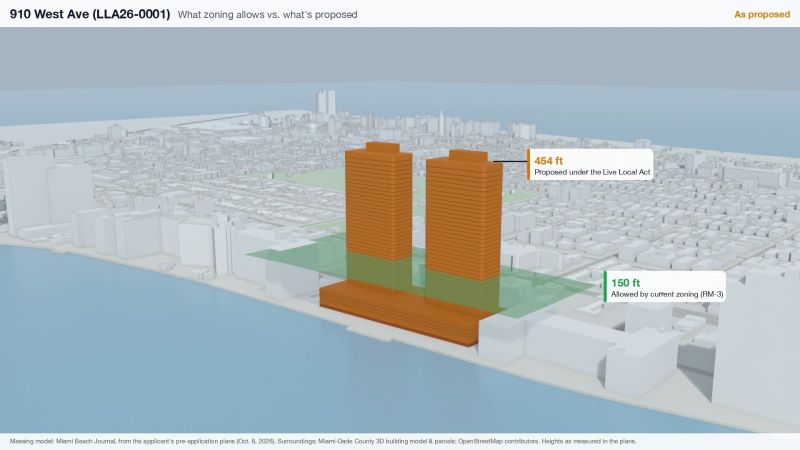Click the orange podium base at the waterfront
Viewport: 800px width, 450px height.
tap(403, 314)
